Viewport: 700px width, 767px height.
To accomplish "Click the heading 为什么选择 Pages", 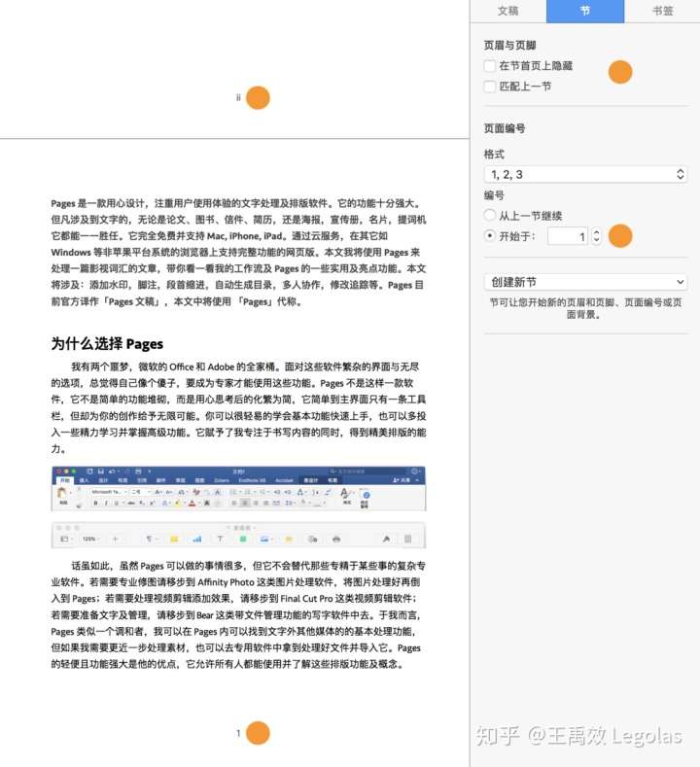I will pyautogui.click(x=107, y=343).
